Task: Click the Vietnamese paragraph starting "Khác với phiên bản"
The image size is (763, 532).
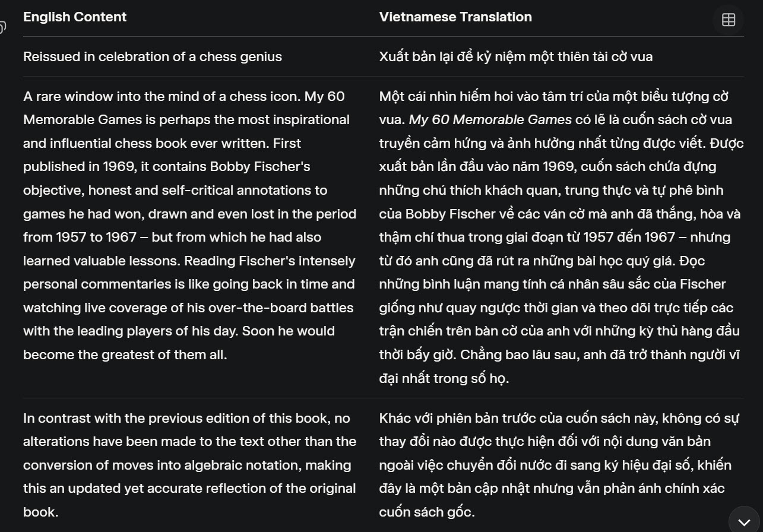Action: click(x=558, y=465)
